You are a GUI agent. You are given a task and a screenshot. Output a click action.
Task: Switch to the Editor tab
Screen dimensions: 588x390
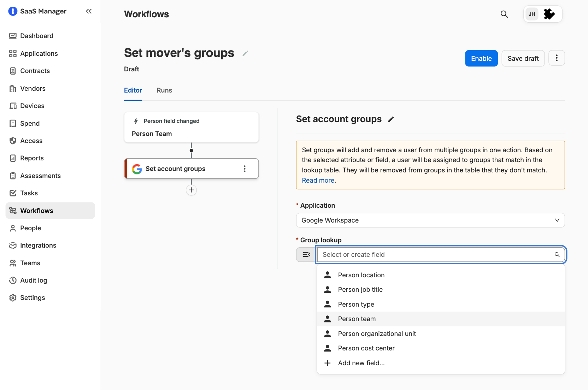133,90
